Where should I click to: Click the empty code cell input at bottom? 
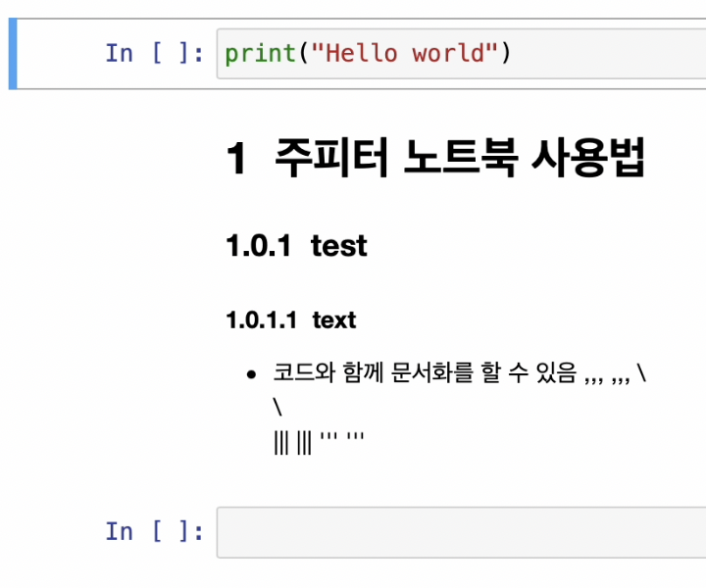click(x=461, y=532)
